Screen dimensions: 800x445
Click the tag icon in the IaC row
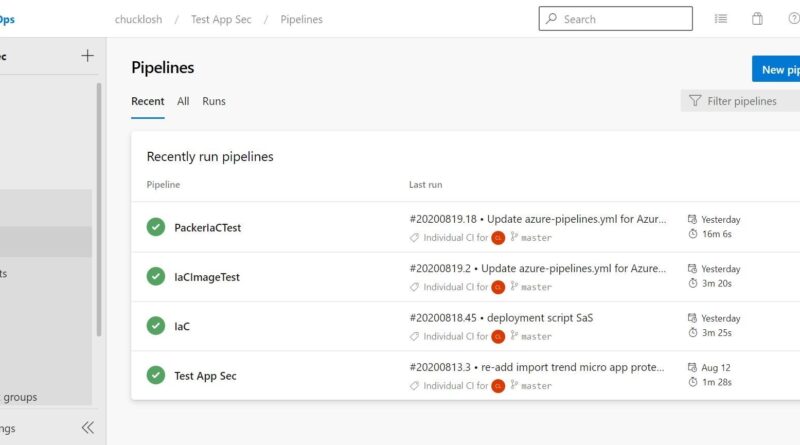click(414, 337)
